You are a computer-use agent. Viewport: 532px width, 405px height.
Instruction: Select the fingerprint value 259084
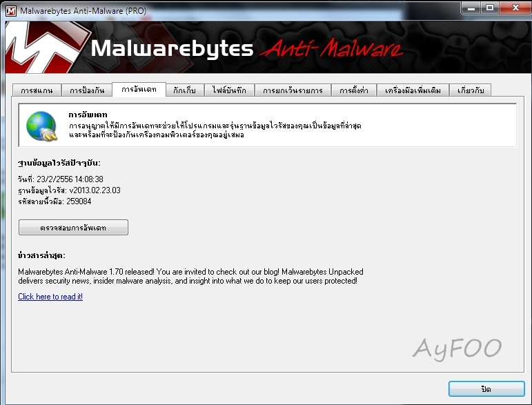pyautogui.click(x=79, y=201)
